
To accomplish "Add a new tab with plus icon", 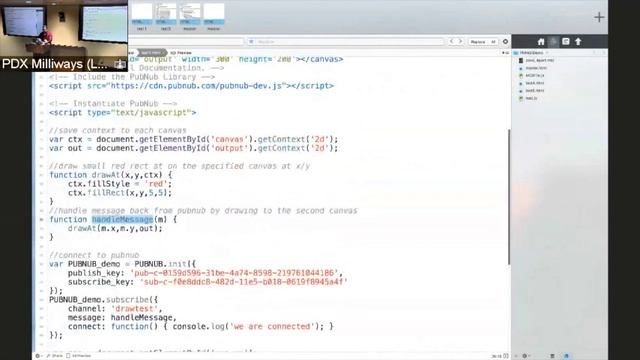I will [x=599, y=17].
